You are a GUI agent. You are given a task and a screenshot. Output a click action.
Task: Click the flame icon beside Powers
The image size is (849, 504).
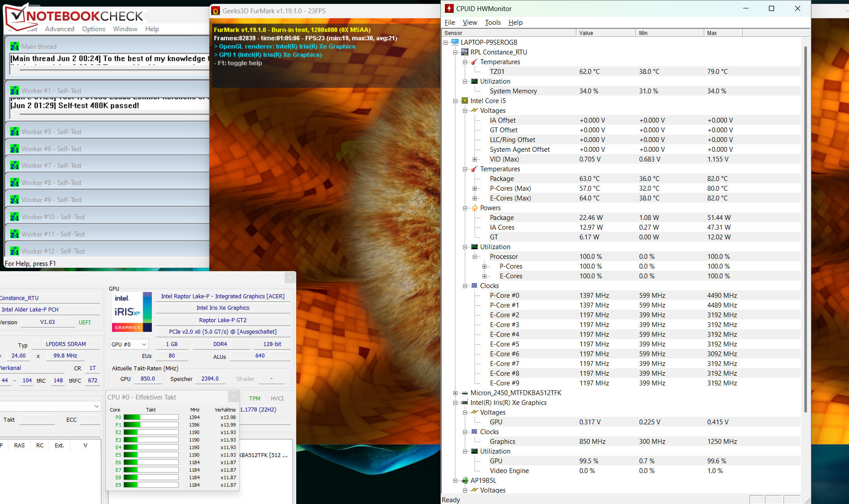coord(474,208)
